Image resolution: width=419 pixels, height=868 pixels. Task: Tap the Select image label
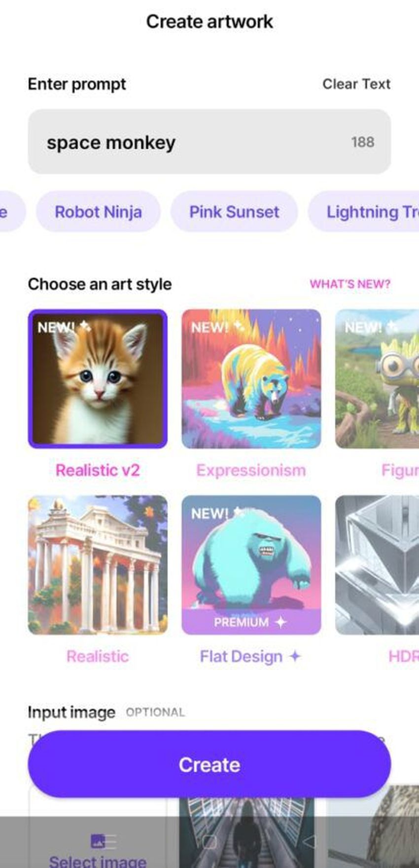[x=98, y=861]
